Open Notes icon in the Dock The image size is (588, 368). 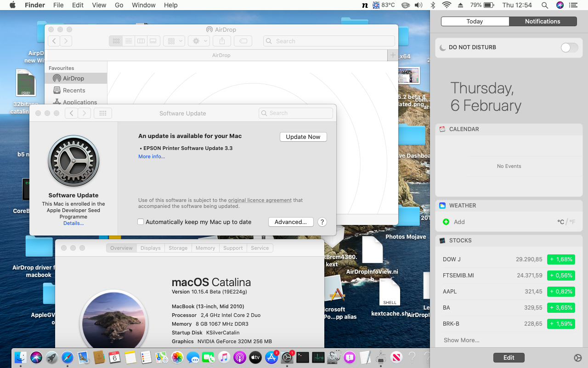pyautogui.click(x=130, y=357)
